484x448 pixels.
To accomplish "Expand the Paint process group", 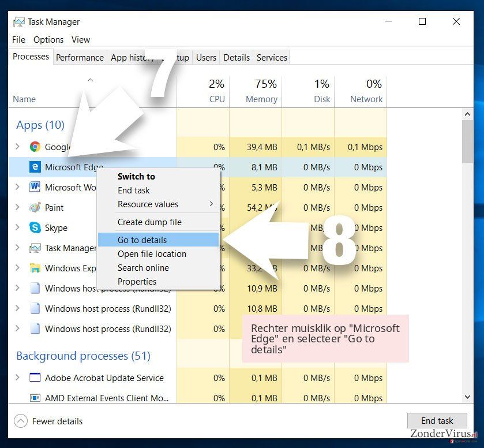I will 17,207.
